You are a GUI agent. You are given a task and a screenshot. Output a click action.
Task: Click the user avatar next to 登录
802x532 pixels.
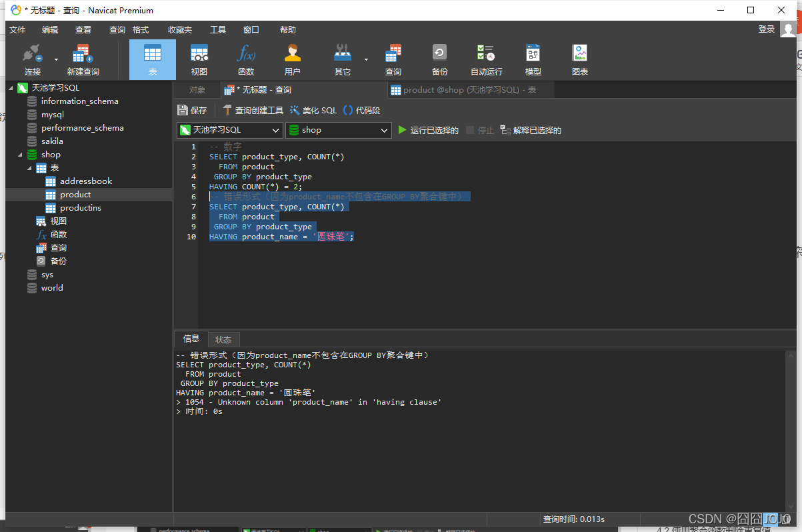click(x=788, y=29)
